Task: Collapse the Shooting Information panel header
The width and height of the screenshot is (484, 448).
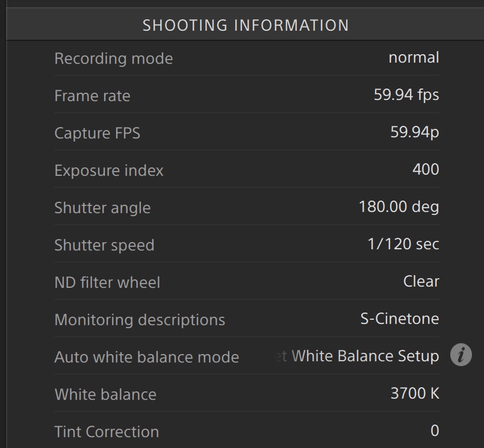Action: pyautogui.click(x=246, y=26)
